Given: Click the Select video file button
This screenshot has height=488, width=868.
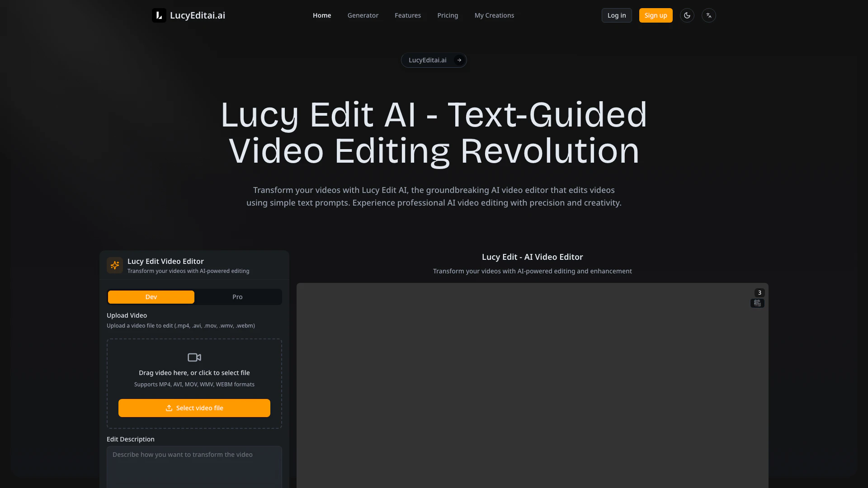Looking at the screenshot, I should coord(194,408).
